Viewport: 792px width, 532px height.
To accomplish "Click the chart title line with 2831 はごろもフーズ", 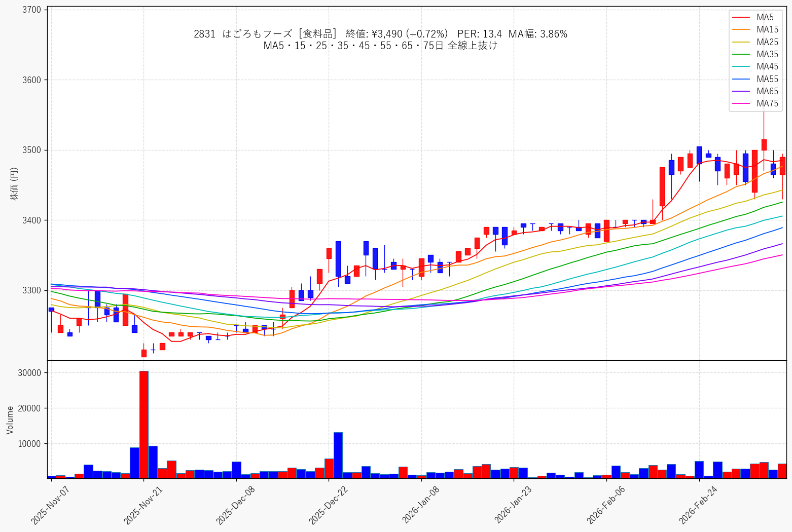I will [x=380, y=34].
